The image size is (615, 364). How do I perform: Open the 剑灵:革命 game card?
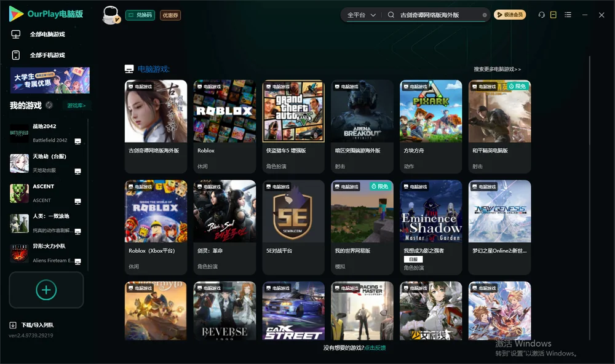[x=224, y=227]
